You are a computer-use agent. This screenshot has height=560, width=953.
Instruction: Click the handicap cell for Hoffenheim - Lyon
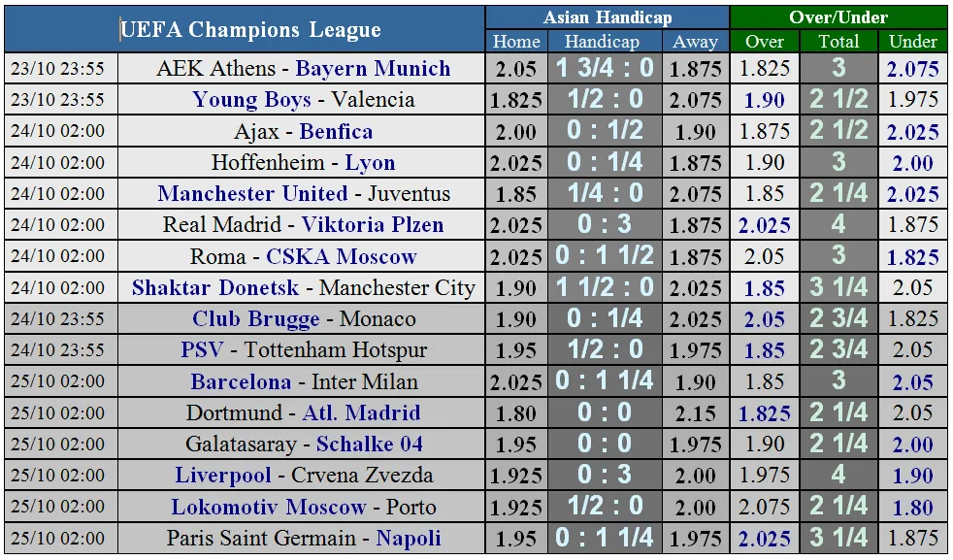(606, 163)
